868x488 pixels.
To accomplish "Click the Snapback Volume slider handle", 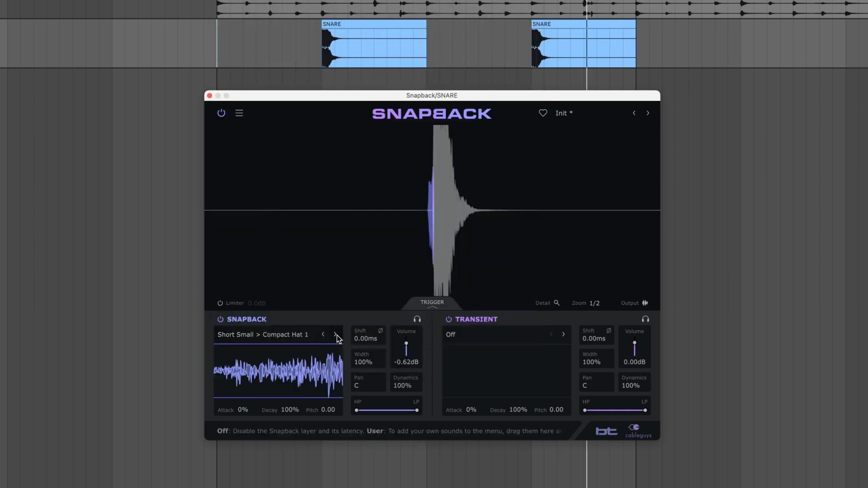I will pos(406,343).
